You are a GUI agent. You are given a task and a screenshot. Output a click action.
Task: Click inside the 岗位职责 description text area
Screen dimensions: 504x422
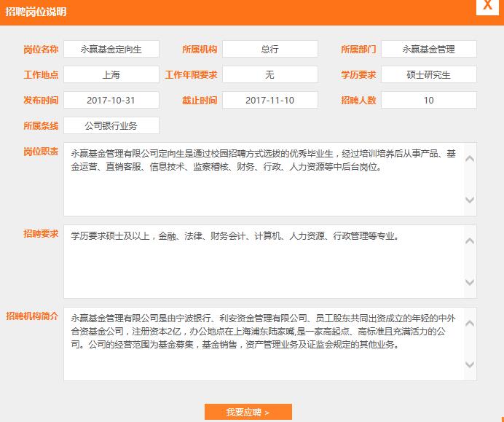[x=262, y=179]
